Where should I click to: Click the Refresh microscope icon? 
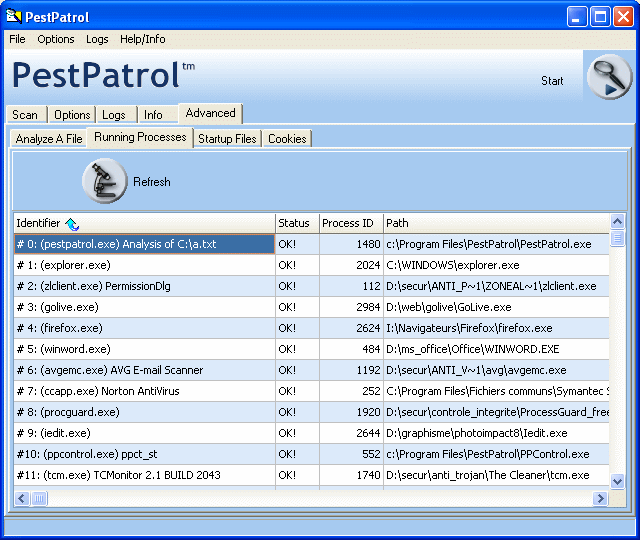coord(105,181)
